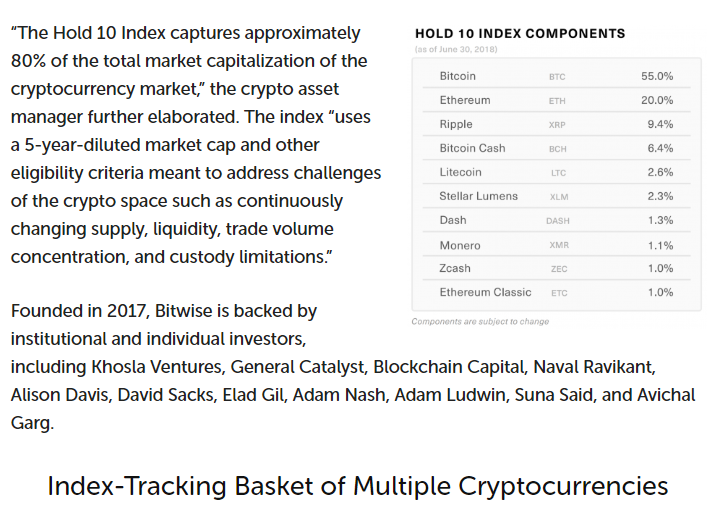This screenshot has width=712, height=510.
Task: Click the Hold 10 Index components image
Action: (556, 176)
